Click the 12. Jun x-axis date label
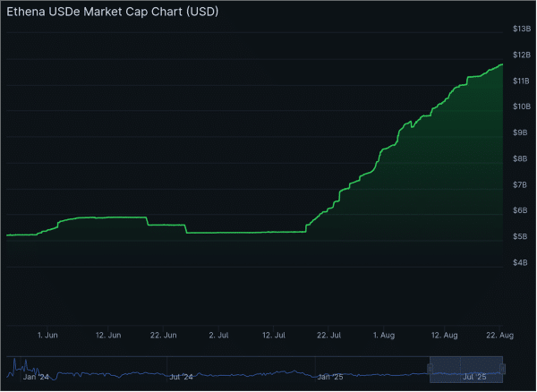This screenshot has width=537, height=392. tap(108, 335)
